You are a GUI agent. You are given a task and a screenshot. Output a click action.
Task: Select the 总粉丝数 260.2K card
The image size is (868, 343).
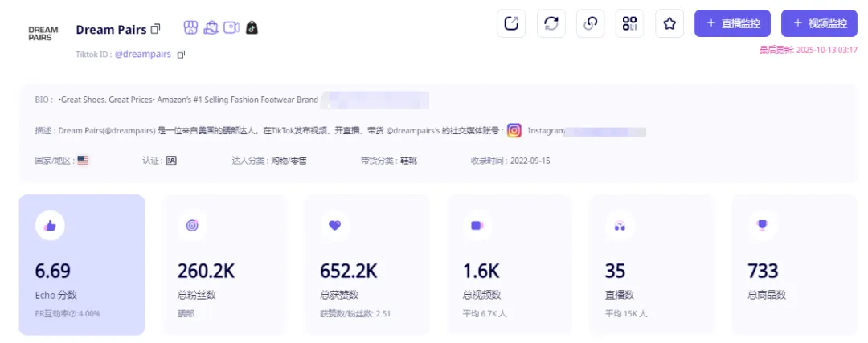tap(223, 264)
